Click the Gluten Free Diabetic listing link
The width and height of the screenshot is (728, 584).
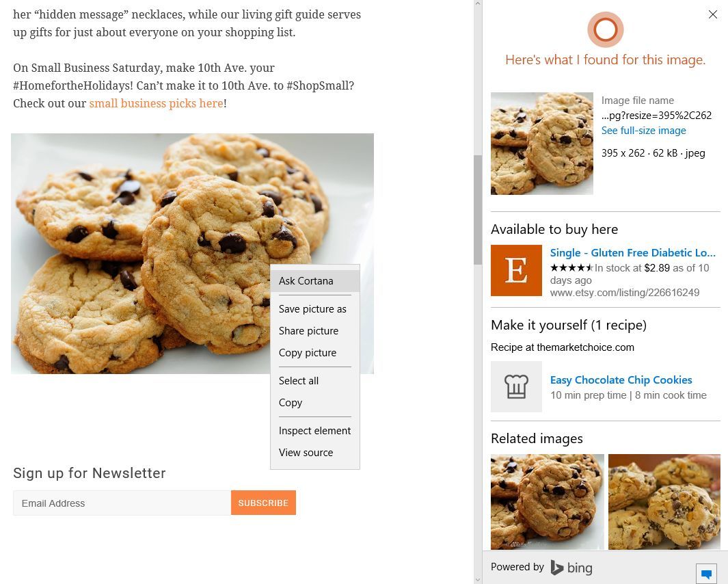(632, 252)
